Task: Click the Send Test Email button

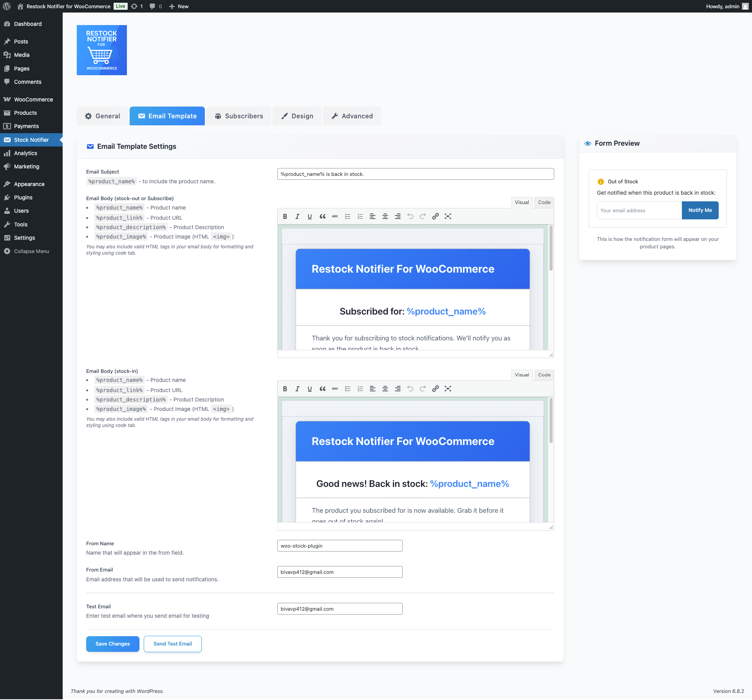Action: pos(172,644)
